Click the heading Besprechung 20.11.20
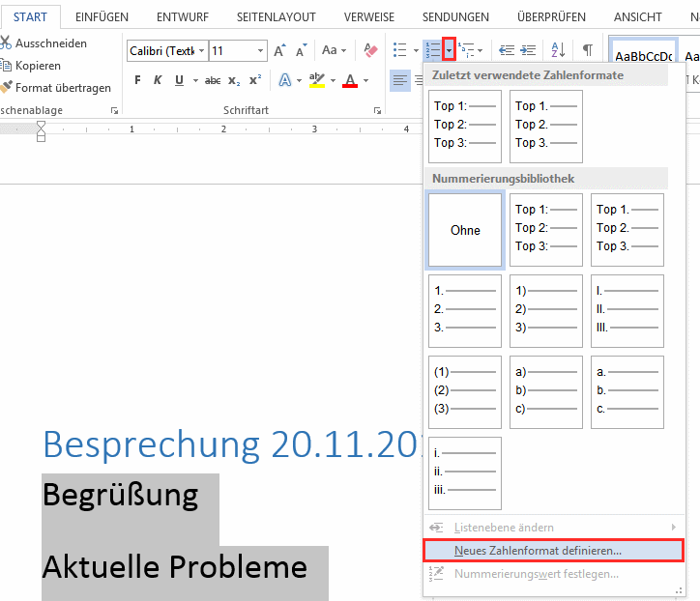 tap(232, 444)
